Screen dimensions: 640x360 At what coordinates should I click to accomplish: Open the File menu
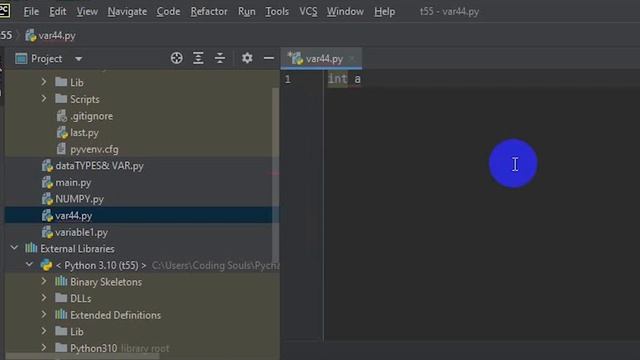pyautogui.click(x=31, y=11)
